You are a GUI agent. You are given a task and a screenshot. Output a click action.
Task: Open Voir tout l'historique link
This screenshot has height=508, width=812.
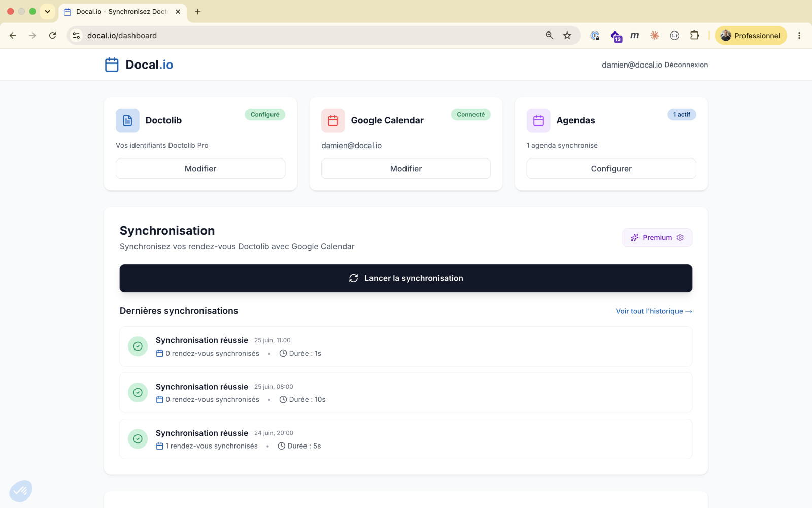pos(654,311)
